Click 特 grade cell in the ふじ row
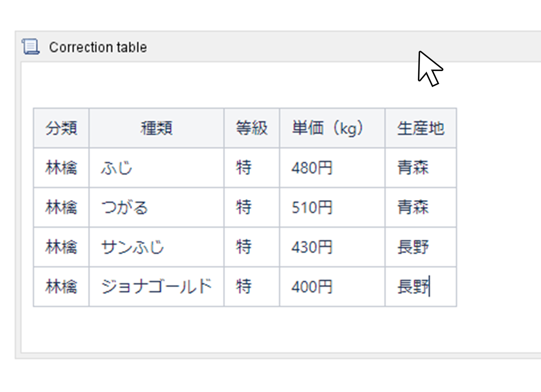 [252, 168]
